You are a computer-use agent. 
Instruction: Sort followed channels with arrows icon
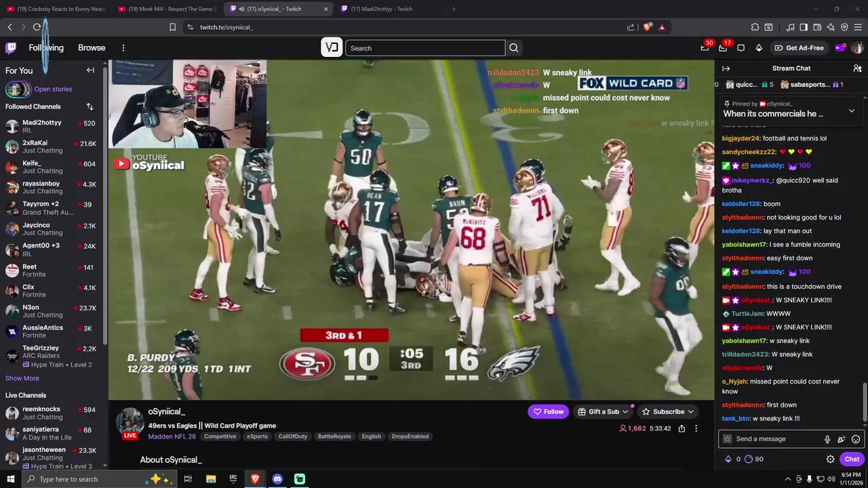click(90, 106)
